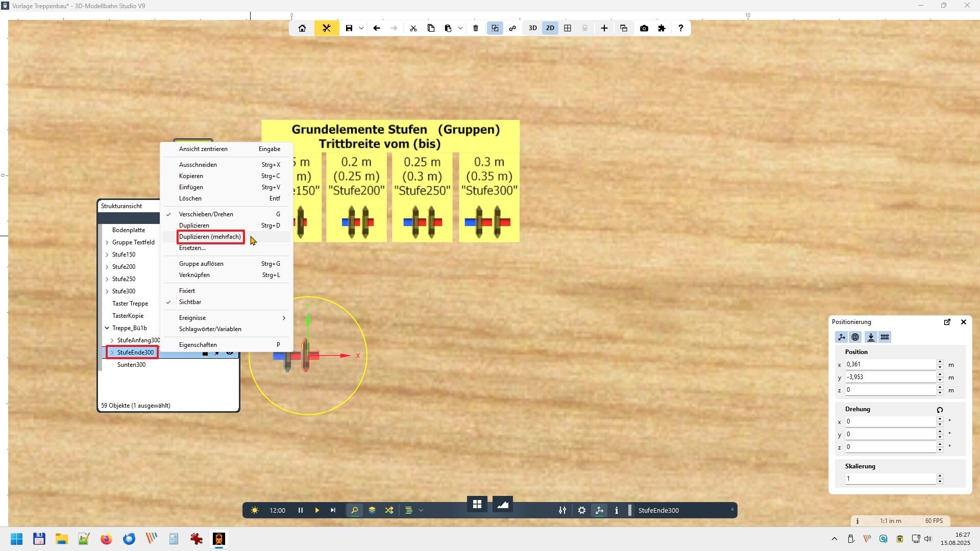Click the puzzle piece plugins icon
This screenshot has width=980, height=551.
662,28
